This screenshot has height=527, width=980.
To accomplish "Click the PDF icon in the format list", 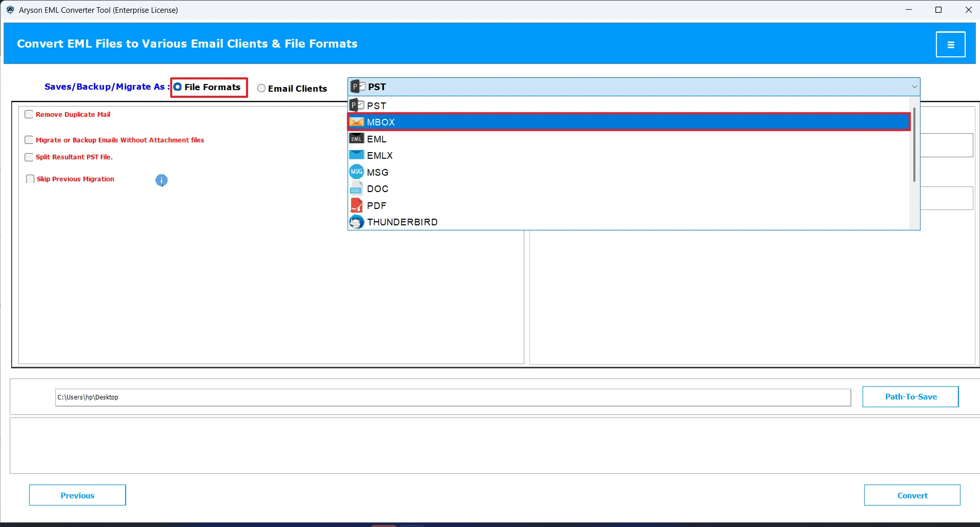I will 357,205.
